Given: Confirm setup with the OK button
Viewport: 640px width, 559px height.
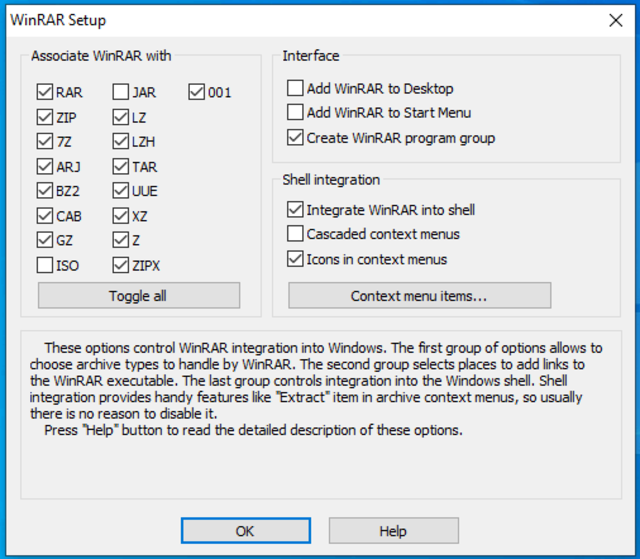Looking at the screenshot, I should point(246,531).
